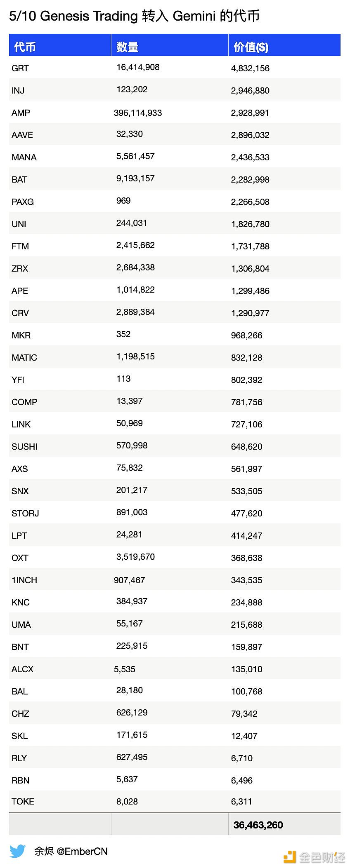Select the 1INCH token cell
The width and height of the screenshot is (350, 868).
point(24,580)
